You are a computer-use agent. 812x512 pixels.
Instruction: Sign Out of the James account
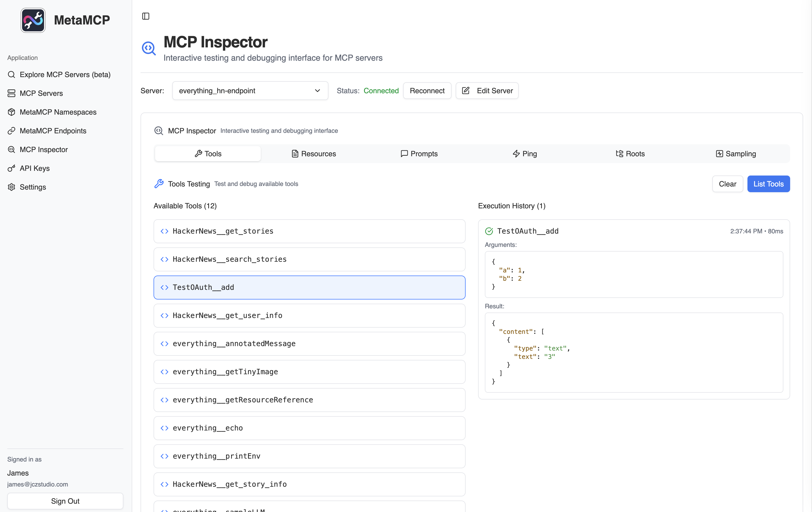tap(65, 501)
